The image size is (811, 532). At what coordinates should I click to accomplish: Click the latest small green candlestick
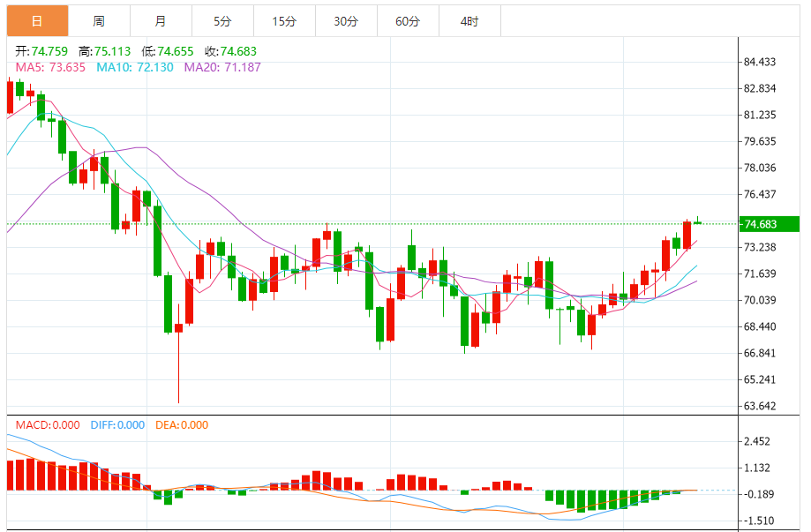(697, 222)
